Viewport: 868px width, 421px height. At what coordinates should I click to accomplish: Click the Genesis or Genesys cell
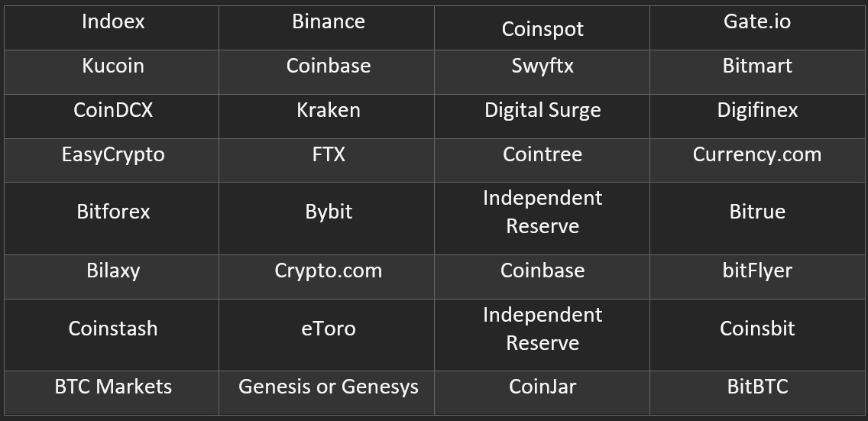coord(326,393)
